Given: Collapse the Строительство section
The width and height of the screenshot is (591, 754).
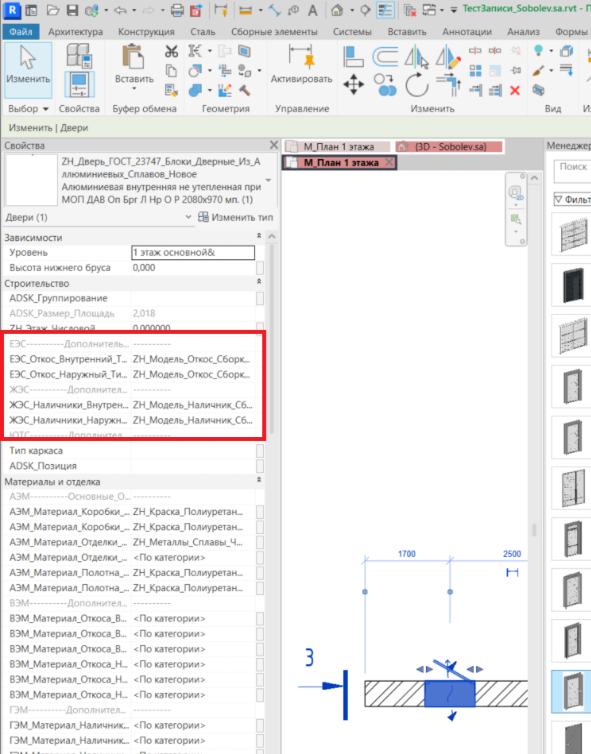Looking at the screenshot, I should pos(259,281).
